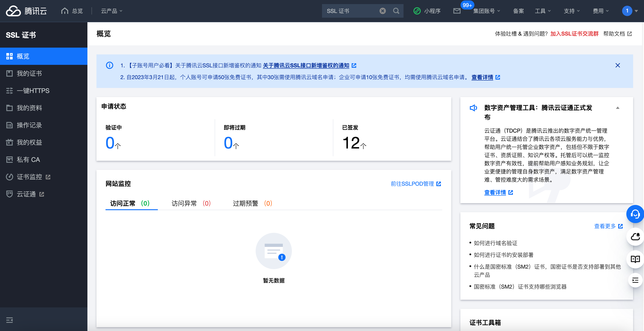Click the 即将过期 count of 0
The width and height of the screenshot is (644, 331).
(228, 143)
